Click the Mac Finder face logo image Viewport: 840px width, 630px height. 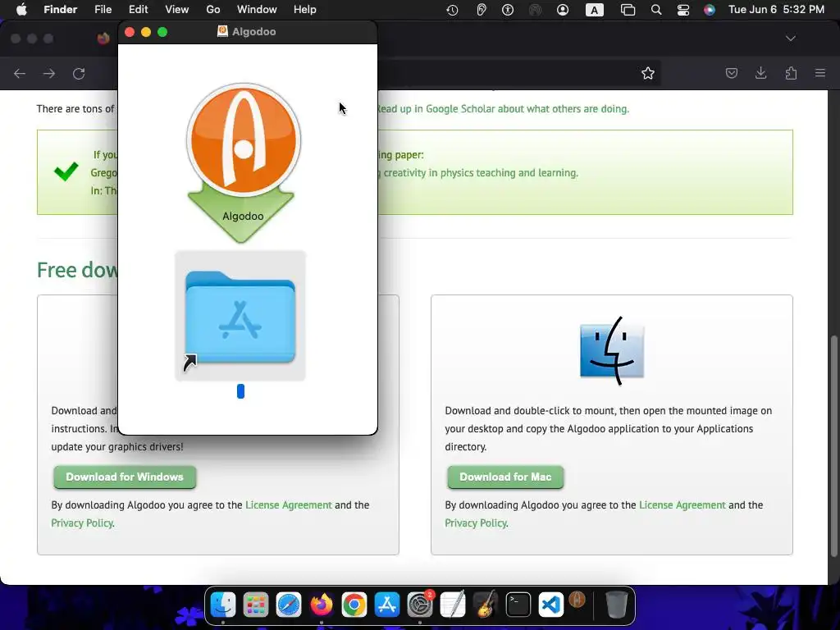[x=612, y=351]
